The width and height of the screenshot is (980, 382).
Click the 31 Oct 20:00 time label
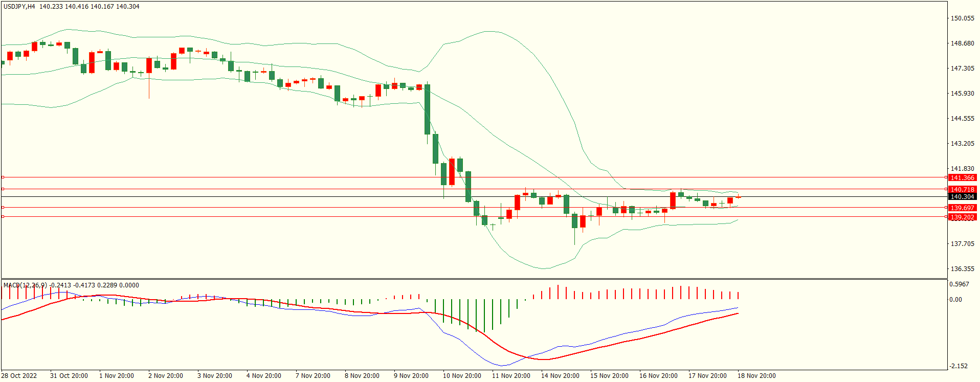[69, 376]
